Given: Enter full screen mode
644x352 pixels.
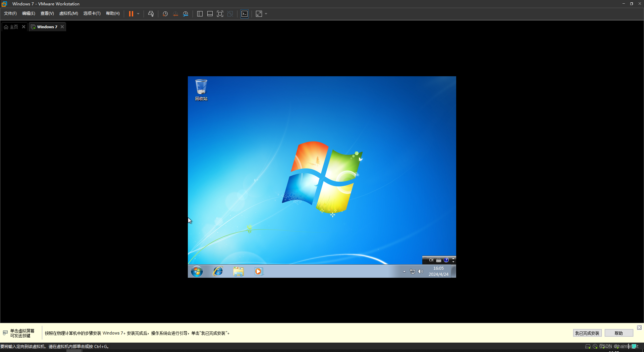Looking at the screenshot, I should 220,14.
